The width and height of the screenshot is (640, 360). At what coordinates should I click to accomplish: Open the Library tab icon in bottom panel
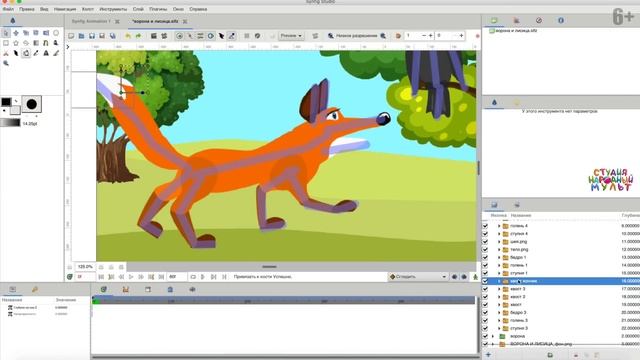point(170,289)
